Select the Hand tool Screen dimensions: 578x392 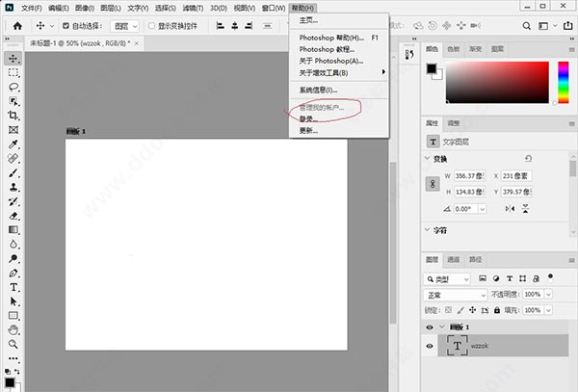(13, 330)
